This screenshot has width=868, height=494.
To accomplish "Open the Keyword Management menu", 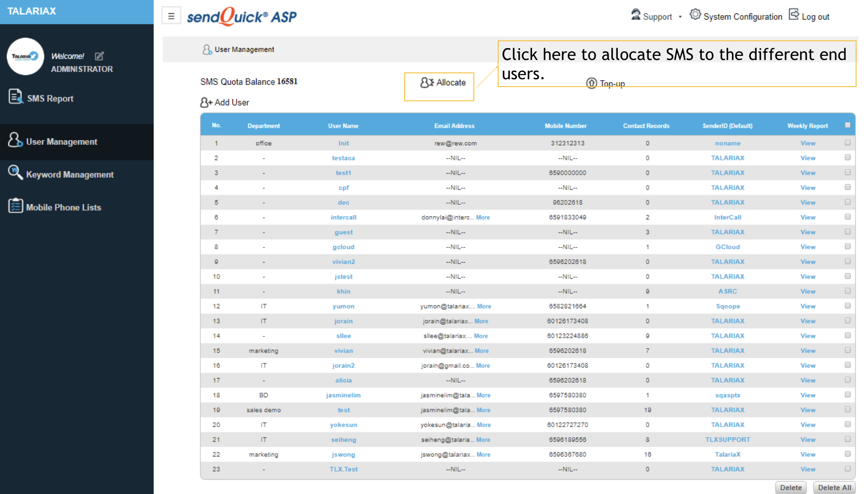I will (x=70, y=175).
